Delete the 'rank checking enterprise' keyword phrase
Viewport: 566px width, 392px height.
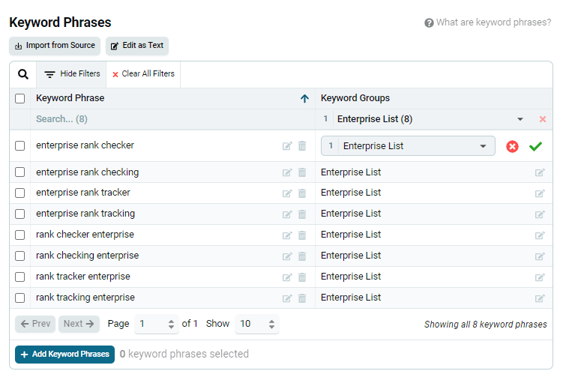pyautogui.click(x=302, y=256)
